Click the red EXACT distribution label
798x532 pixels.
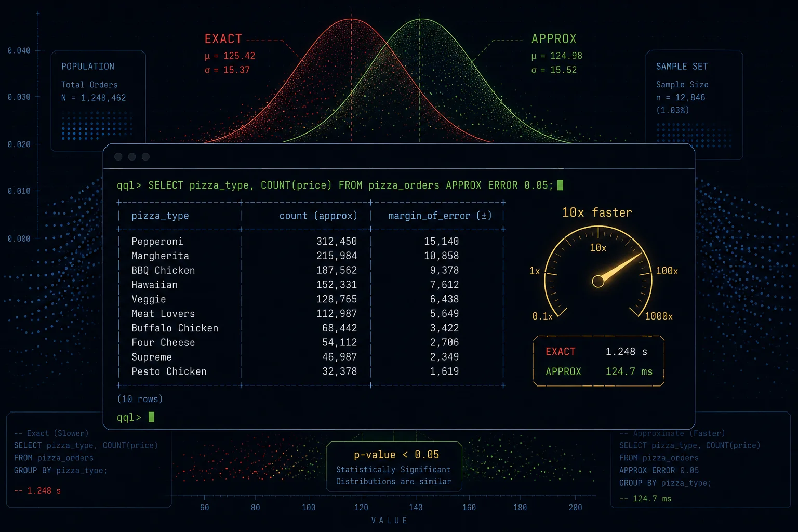pyautogui.click(x=223, y=39)
